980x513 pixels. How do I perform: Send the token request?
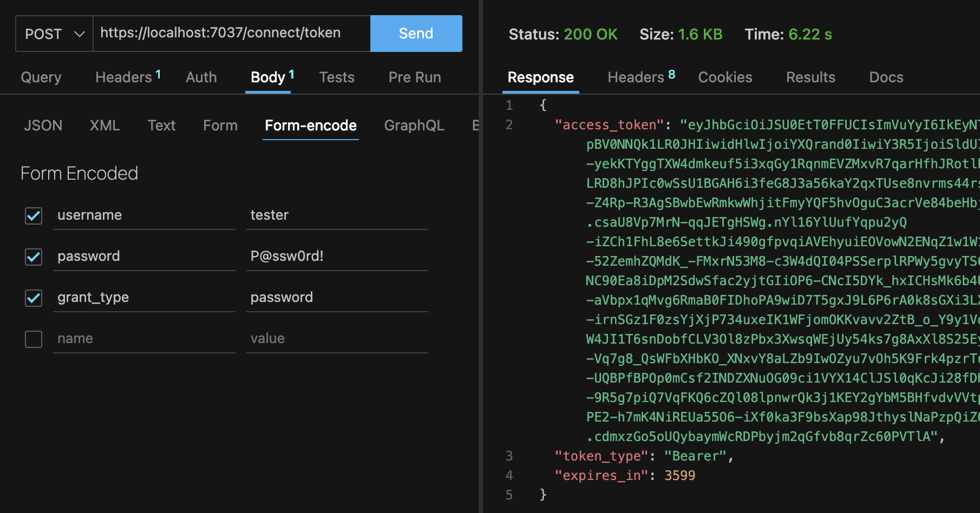click(416, 34)
